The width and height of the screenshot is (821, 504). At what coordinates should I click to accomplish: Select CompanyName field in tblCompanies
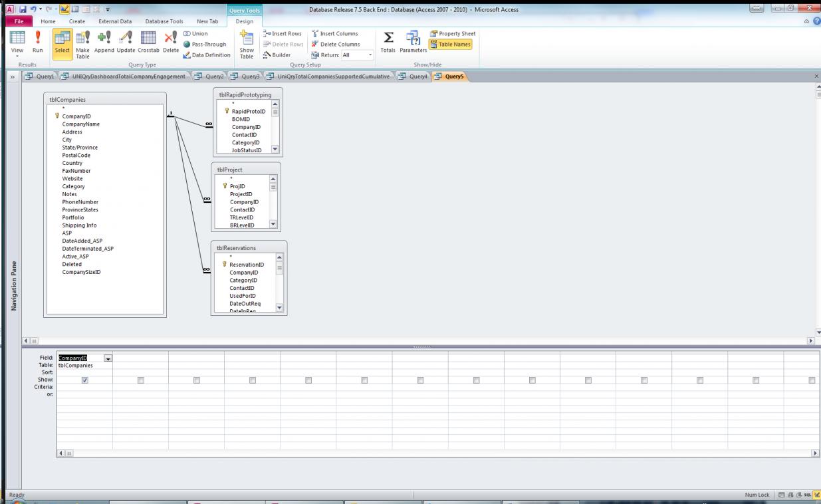[81, 124]
